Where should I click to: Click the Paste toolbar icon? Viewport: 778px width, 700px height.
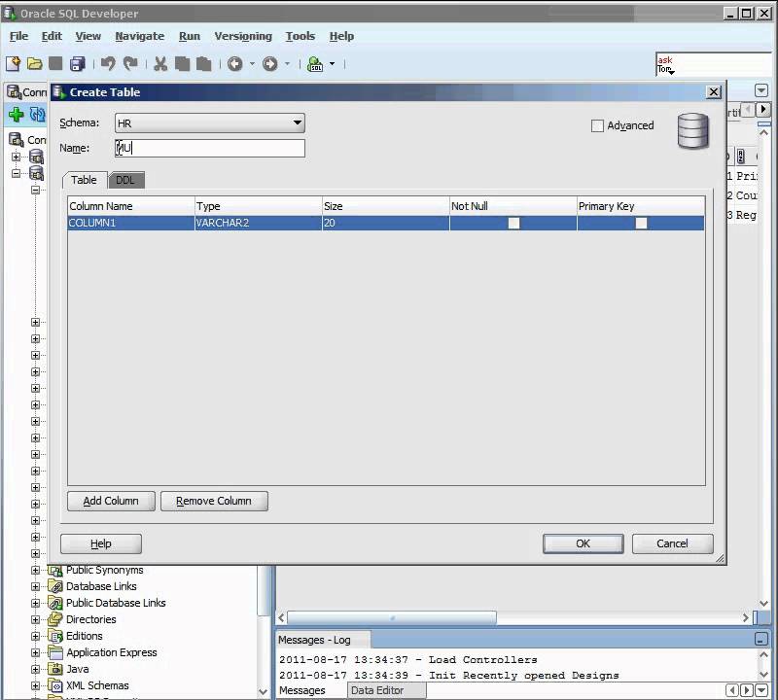coord(204,63)
